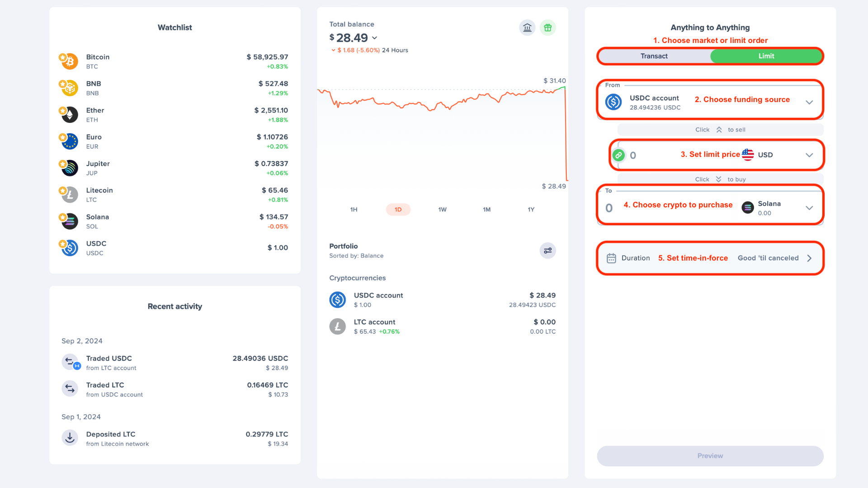Click the calendar icon next to Duration
Screen dimensions: 868x488
click(x=611, y=258)
